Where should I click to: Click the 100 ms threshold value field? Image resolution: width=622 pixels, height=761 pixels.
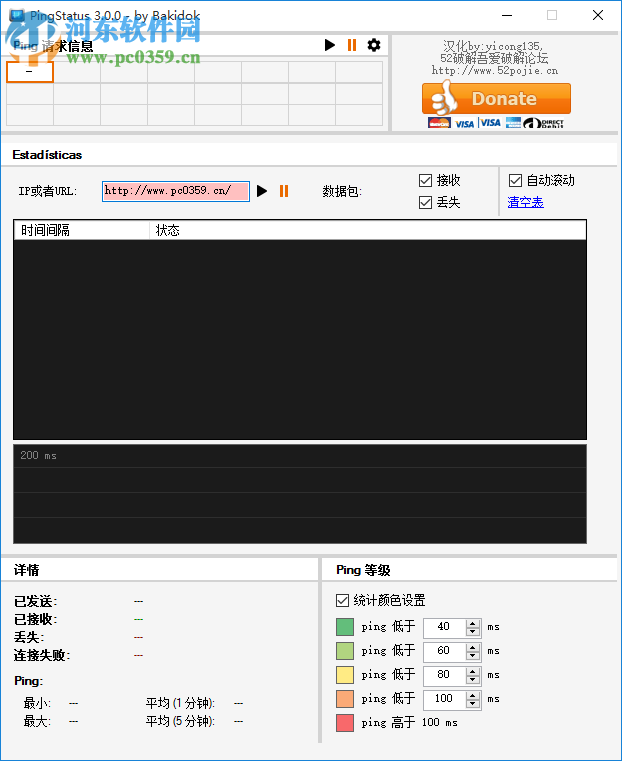[444, 699]
